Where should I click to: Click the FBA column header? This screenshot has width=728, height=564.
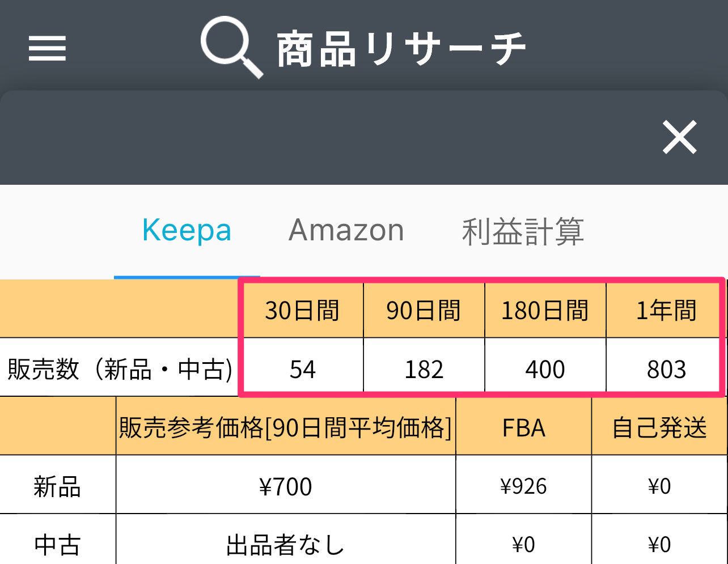(x=523, y=427)
